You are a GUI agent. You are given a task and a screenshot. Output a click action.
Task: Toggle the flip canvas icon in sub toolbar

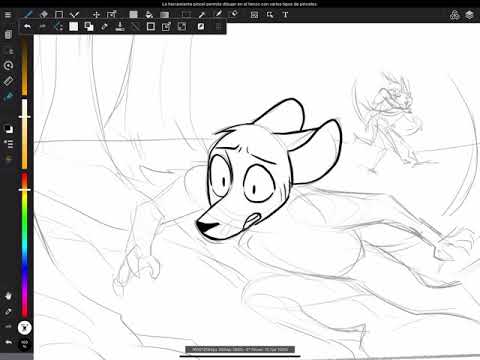pos(201,26)
